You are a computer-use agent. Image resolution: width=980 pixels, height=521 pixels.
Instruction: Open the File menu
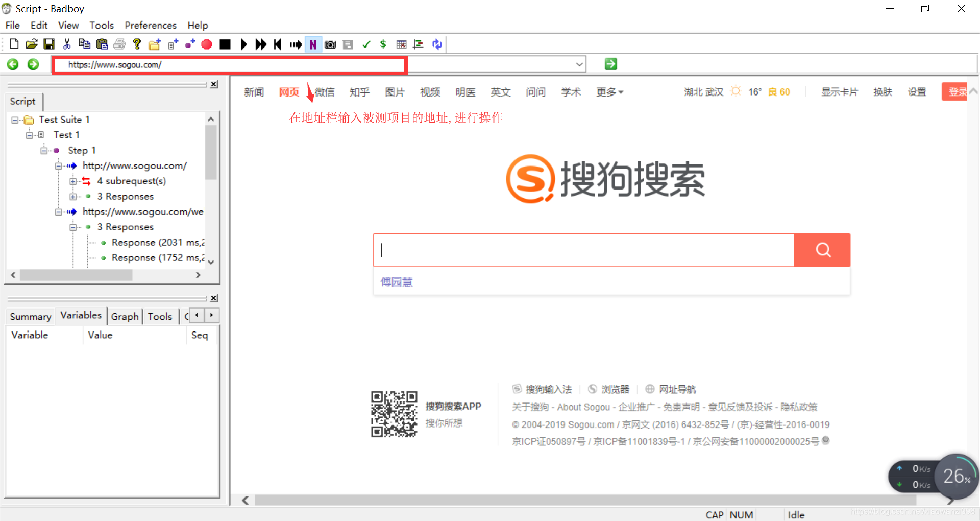pos(12,25)
